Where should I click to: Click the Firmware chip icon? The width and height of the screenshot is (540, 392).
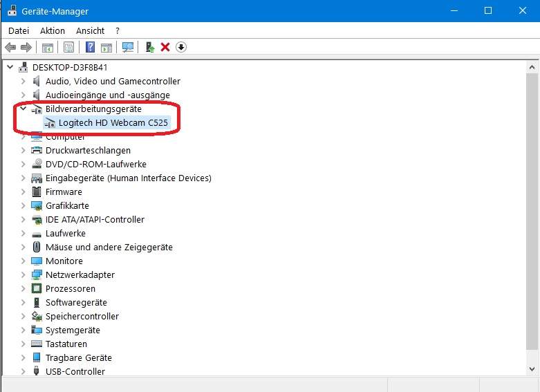[x=37, y=192]
